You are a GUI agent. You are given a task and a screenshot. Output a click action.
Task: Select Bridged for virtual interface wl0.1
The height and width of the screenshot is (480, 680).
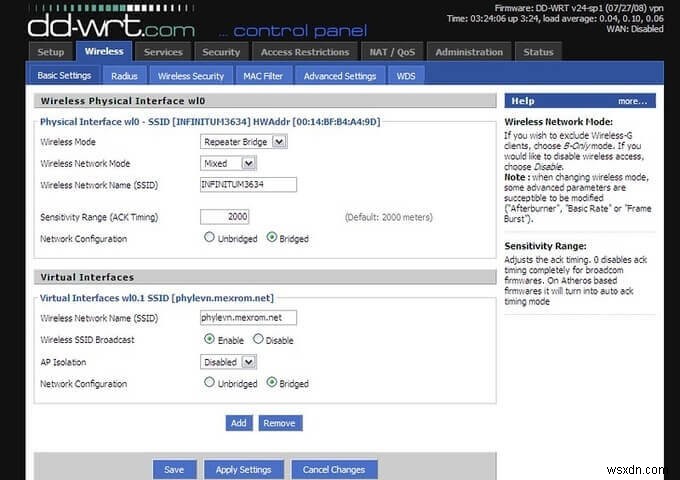coord(272,382)
